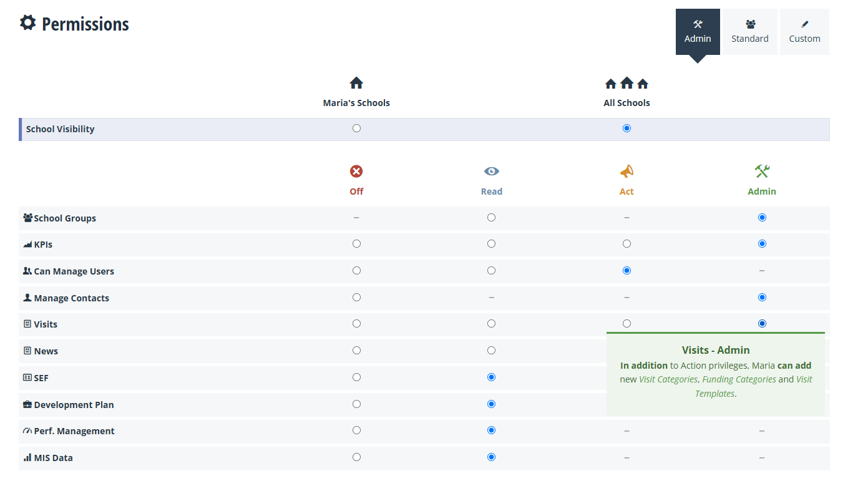Set Visits permission to Act
The image size is (868, 491).
627,324
